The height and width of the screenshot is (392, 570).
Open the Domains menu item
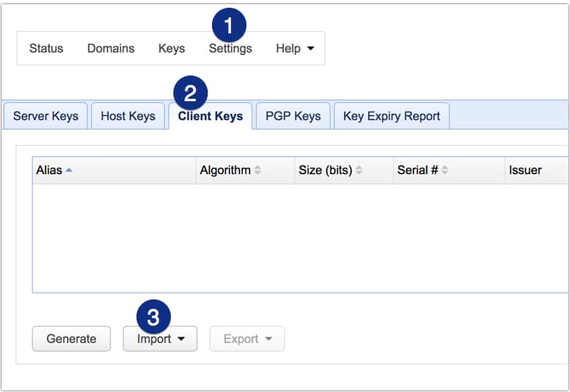[x=111, y=49]
